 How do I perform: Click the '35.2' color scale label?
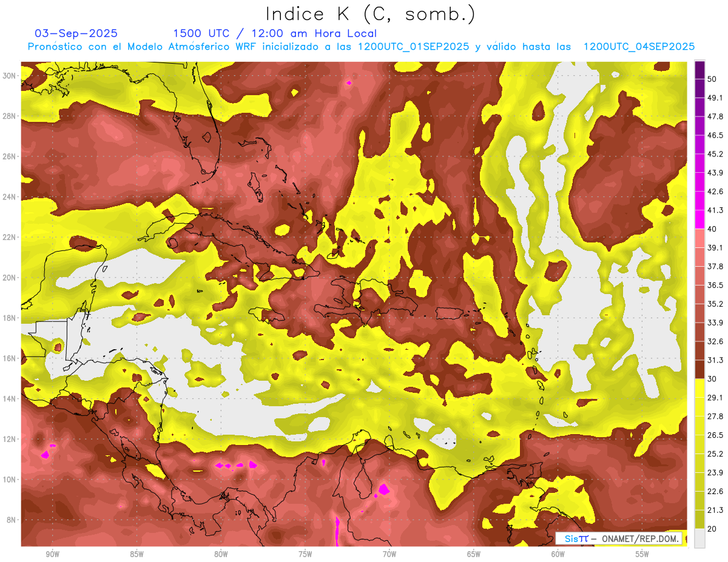tap(715, 304)
